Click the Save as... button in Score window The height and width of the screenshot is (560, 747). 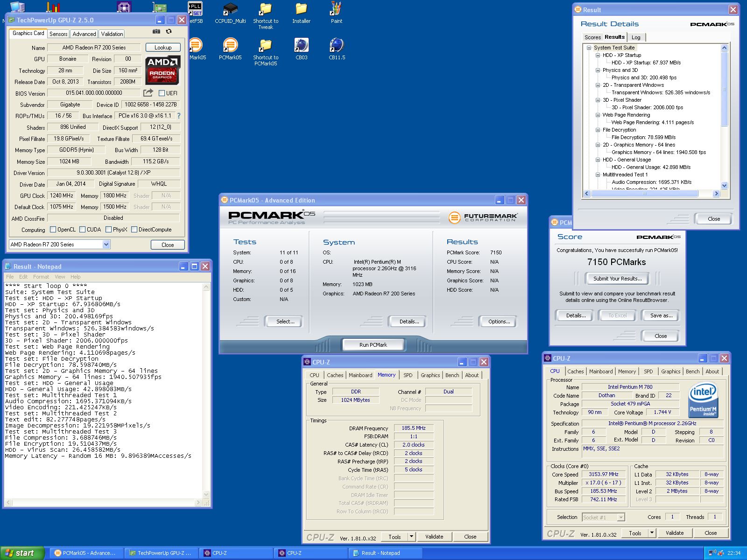(x=661, y=315)
